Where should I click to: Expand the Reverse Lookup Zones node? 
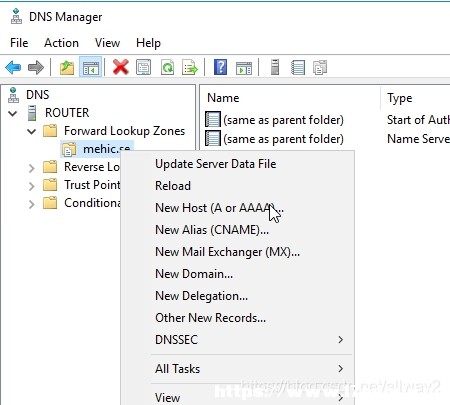tap(31, 168)
